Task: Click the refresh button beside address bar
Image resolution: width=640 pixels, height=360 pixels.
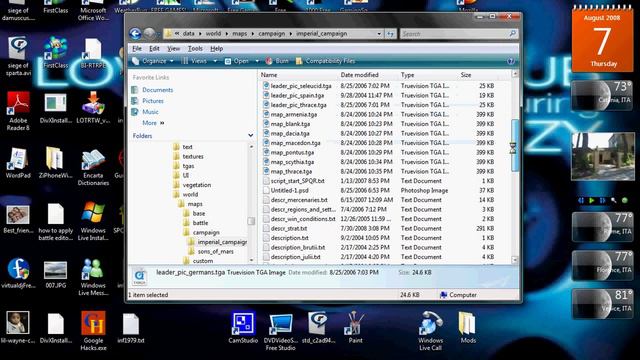Action: click(391, 34)
